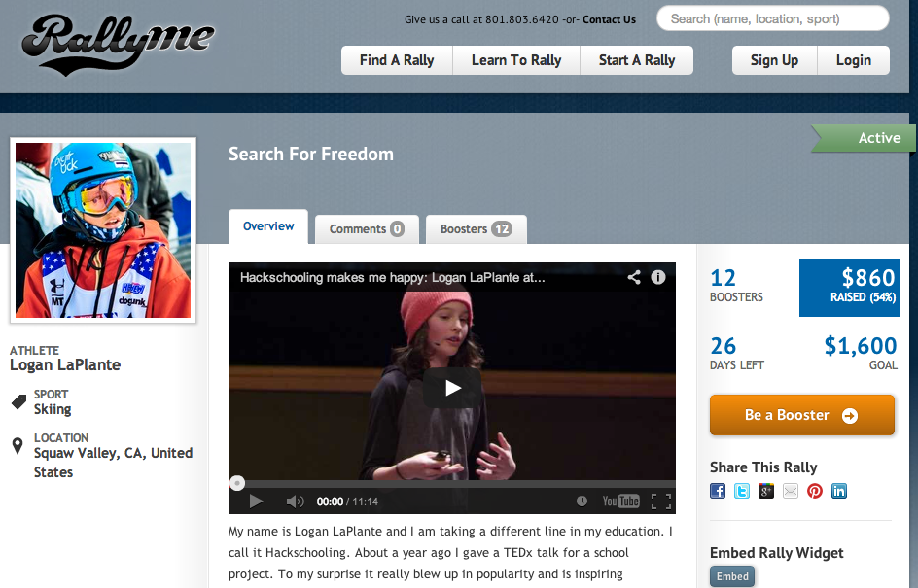Share the rally on Pinterest
This screenshot has height=588, width=918.
815,491
